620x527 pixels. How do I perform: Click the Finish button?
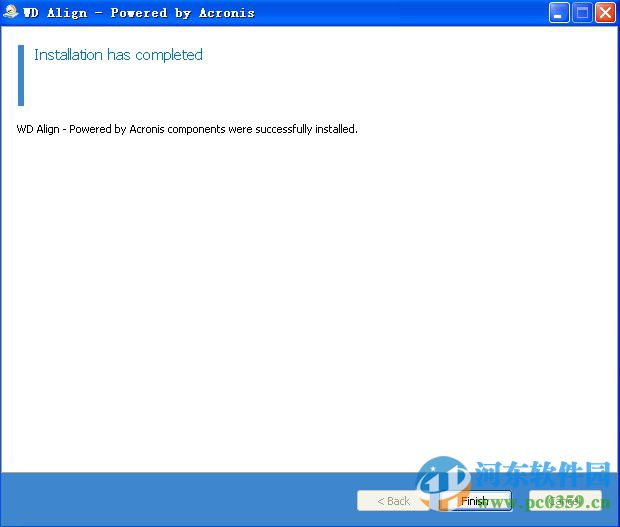coord(476,501)
